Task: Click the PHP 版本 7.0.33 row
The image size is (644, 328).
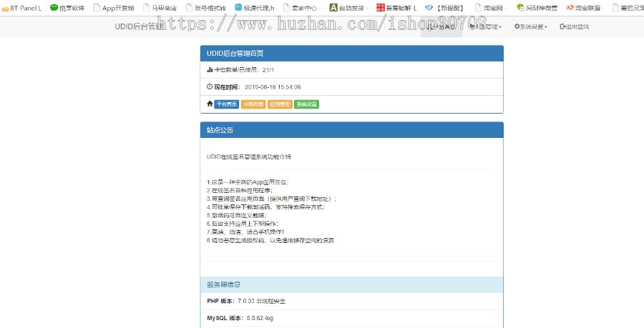Action: 352,302
